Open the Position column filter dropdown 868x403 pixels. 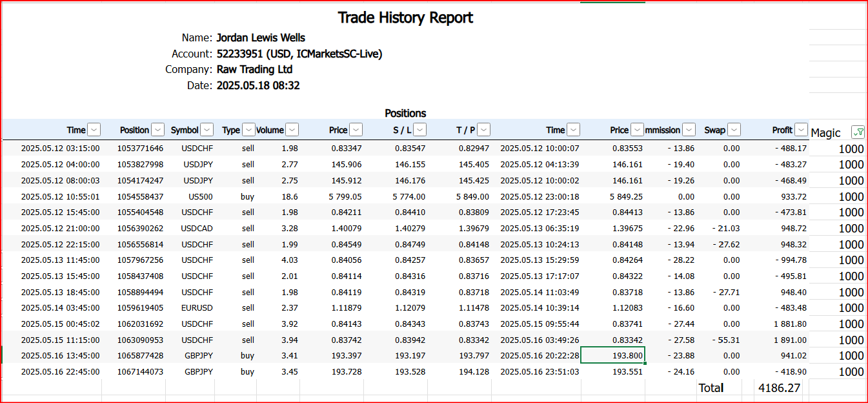(x=157, y=130)
